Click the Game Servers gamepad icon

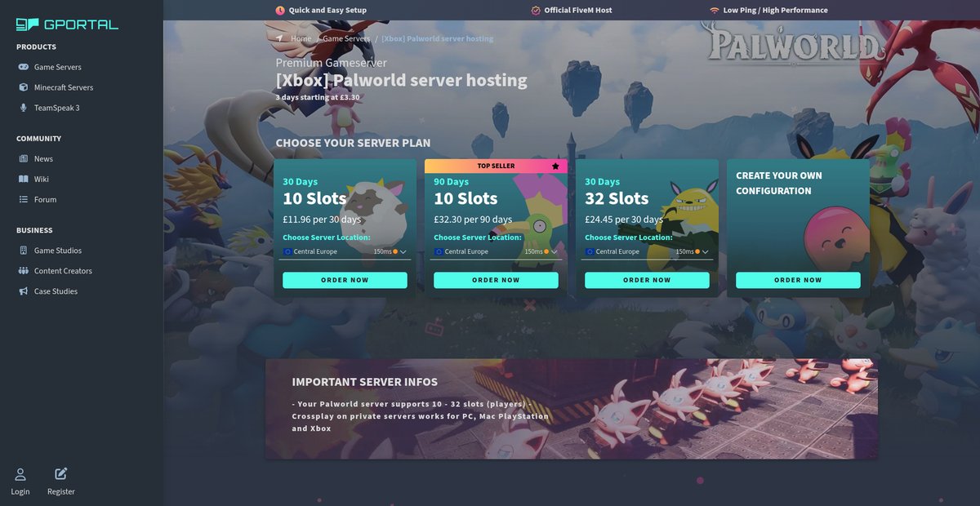[x=24, y=67]
